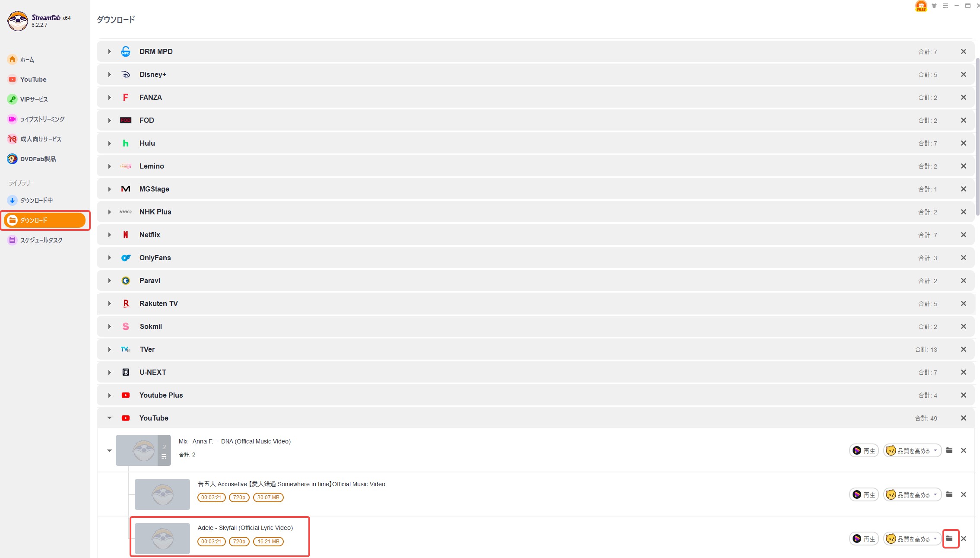Expand the Lemino group
Image resolution: width=980 pixels, height=558 pixels.
[x=110, y=166]
